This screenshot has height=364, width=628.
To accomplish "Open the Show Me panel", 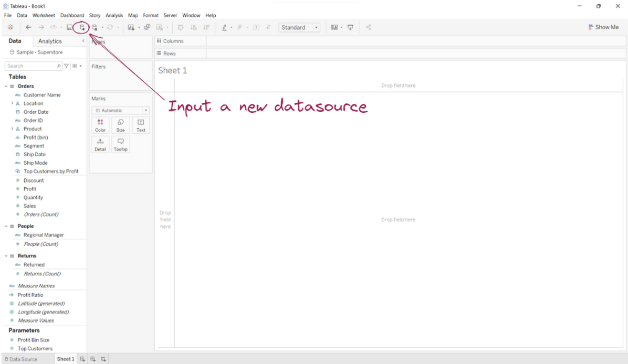I will tap(603, 27).
